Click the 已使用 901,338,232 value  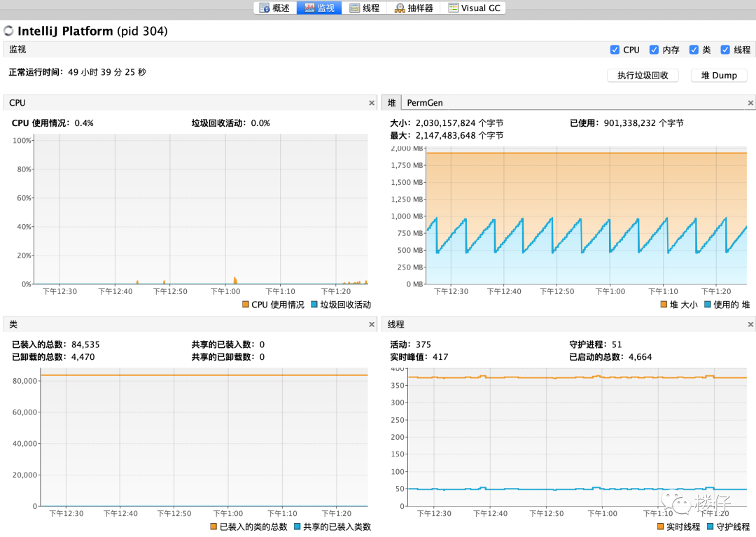coord(630,123)
